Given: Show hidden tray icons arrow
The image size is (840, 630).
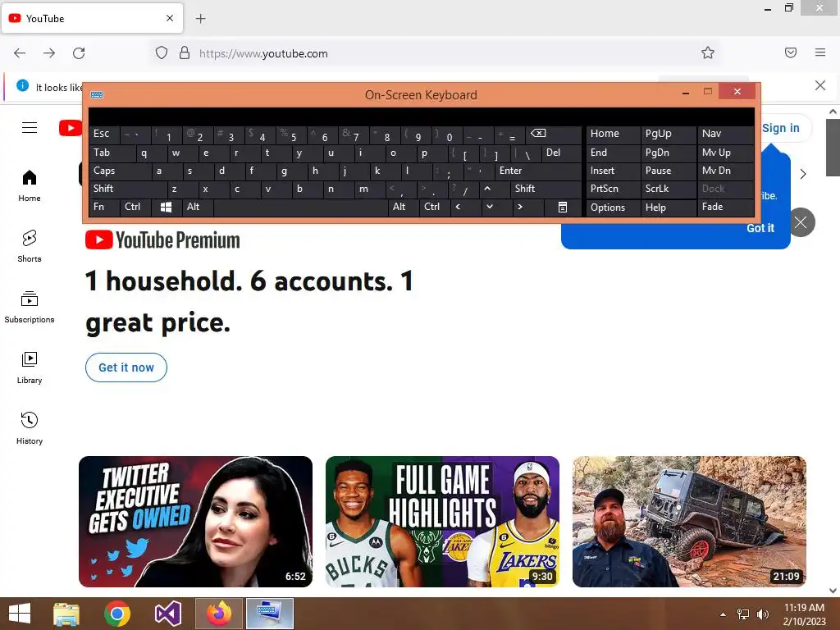Looking at the screenshot, I should [x=724, y=614].
